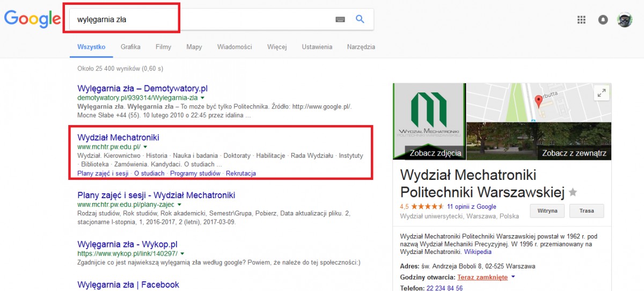Expand opening hours 'Teraz zamknięte' arrow
The width and height of the screenshot is (644, 291).
point(513,277)
